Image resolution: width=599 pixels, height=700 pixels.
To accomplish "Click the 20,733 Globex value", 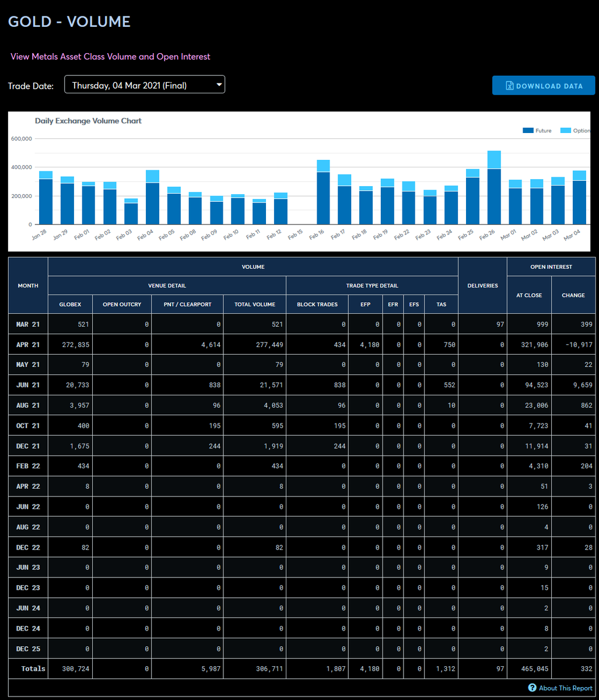I will [78, 385].
